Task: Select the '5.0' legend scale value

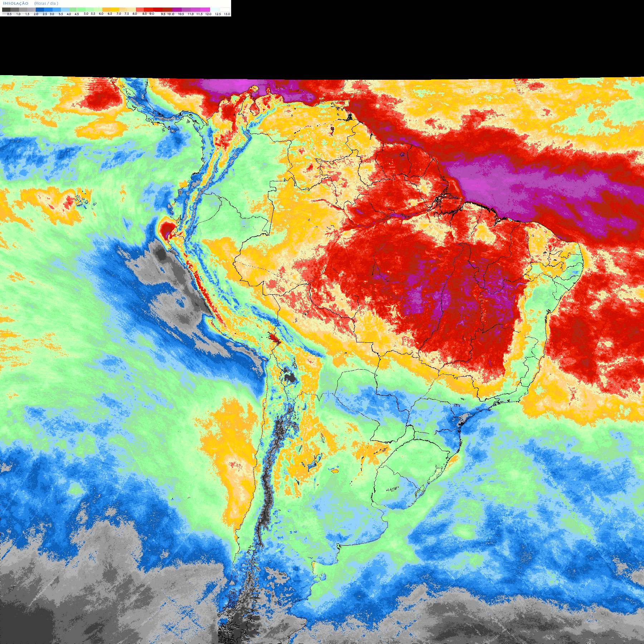Action: tap(86, 14)
